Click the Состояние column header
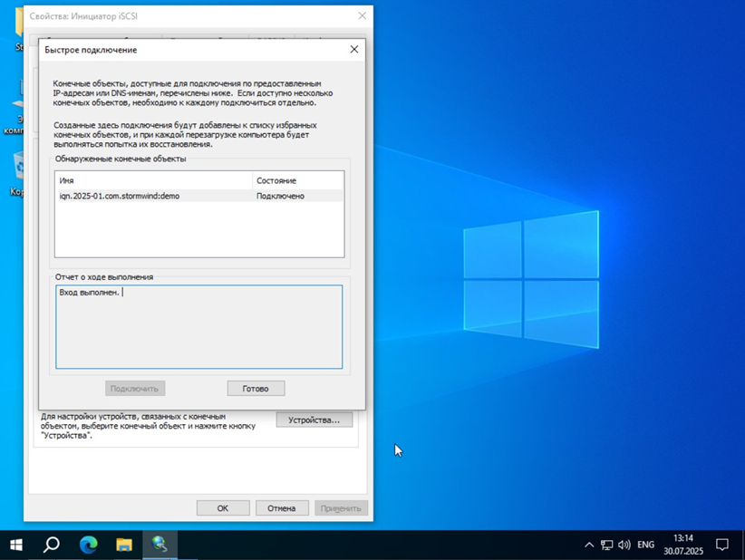The width and height of the screenshot is (745, 560). point(297,180)
